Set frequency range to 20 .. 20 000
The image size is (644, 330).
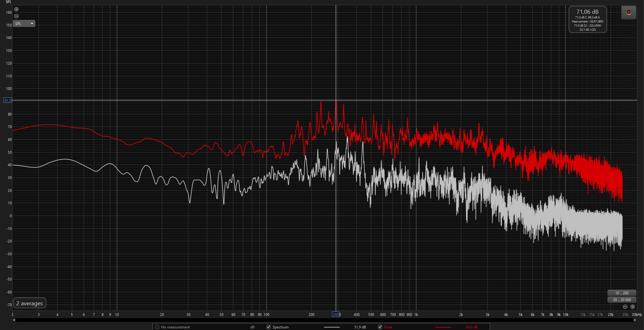622,300
